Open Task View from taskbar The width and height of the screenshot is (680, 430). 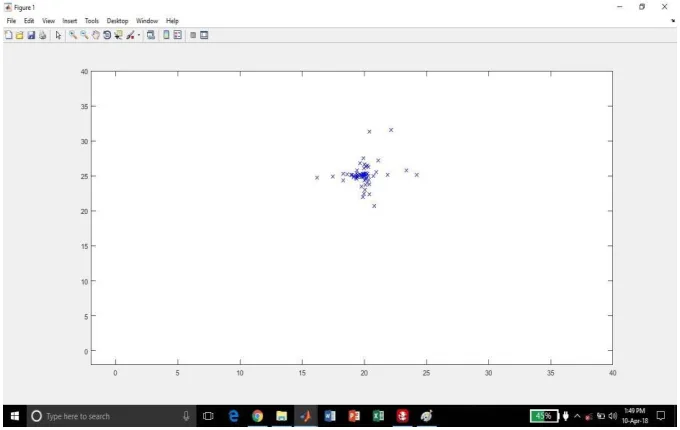click(x=208, y=416)
